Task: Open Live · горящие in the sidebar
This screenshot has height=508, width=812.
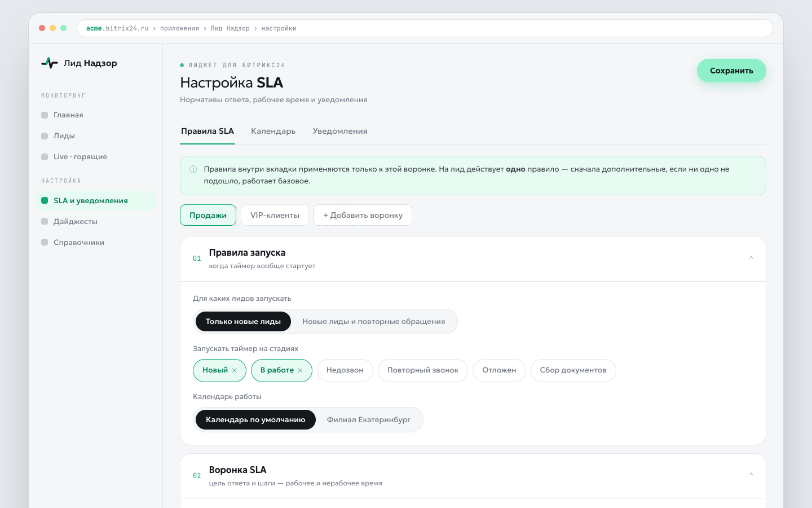Action: 96,157
